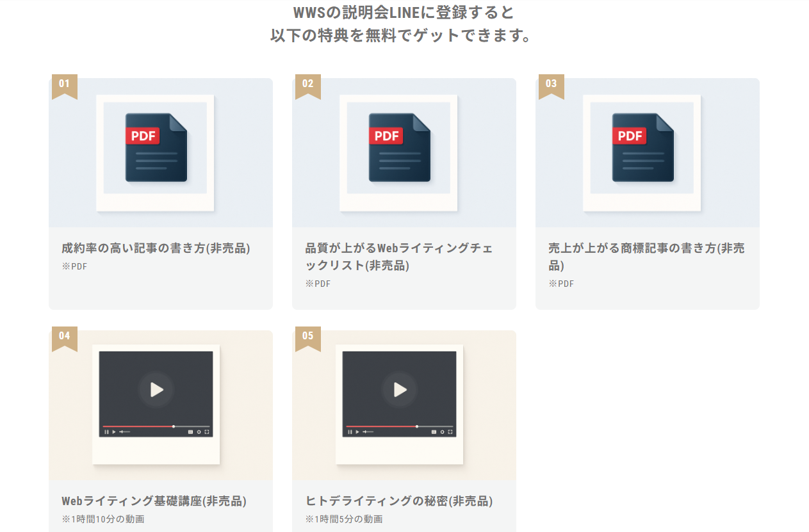Click the 05 ribbon badge

(307, 337)
